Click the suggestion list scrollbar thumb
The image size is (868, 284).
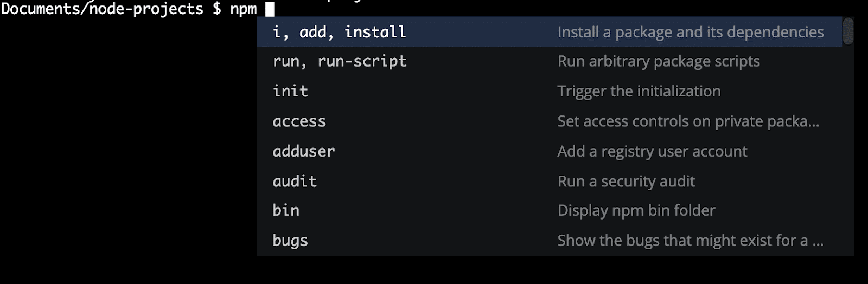(x=848, y=31)
